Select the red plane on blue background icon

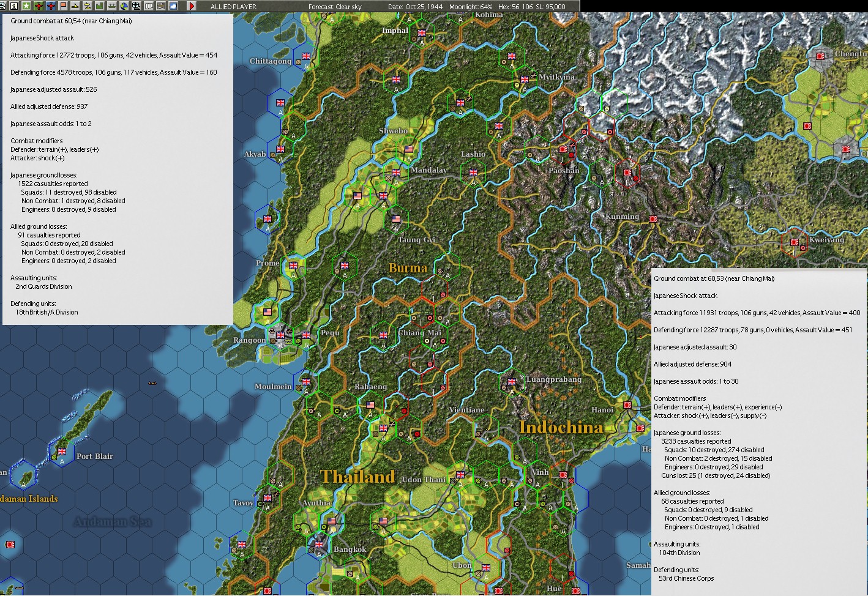pyautogui.click(x=51, y=6)
